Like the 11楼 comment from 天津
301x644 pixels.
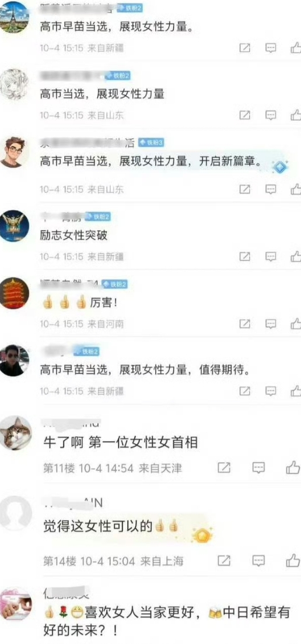(293, 467)
